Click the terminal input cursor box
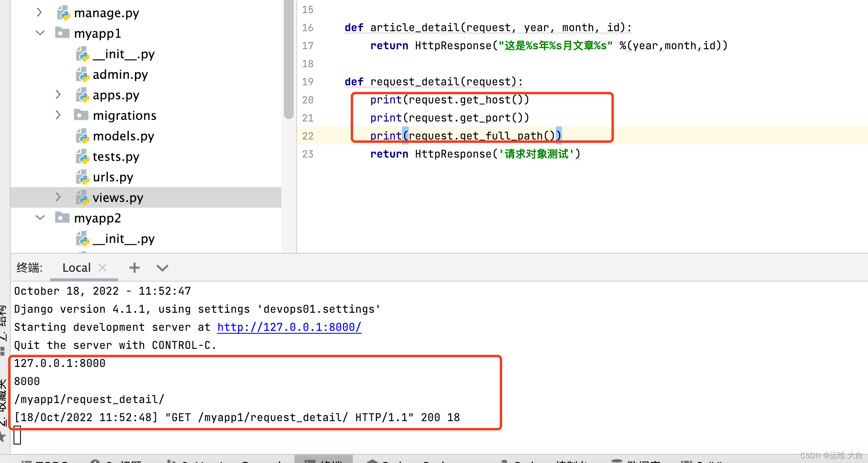This screenshot has height=463, width=868. click(17, 435)
